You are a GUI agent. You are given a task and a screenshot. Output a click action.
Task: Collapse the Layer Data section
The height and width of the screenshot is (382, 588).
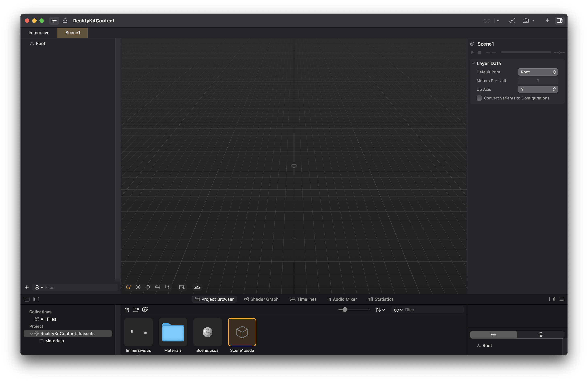(x=473, y=63)
